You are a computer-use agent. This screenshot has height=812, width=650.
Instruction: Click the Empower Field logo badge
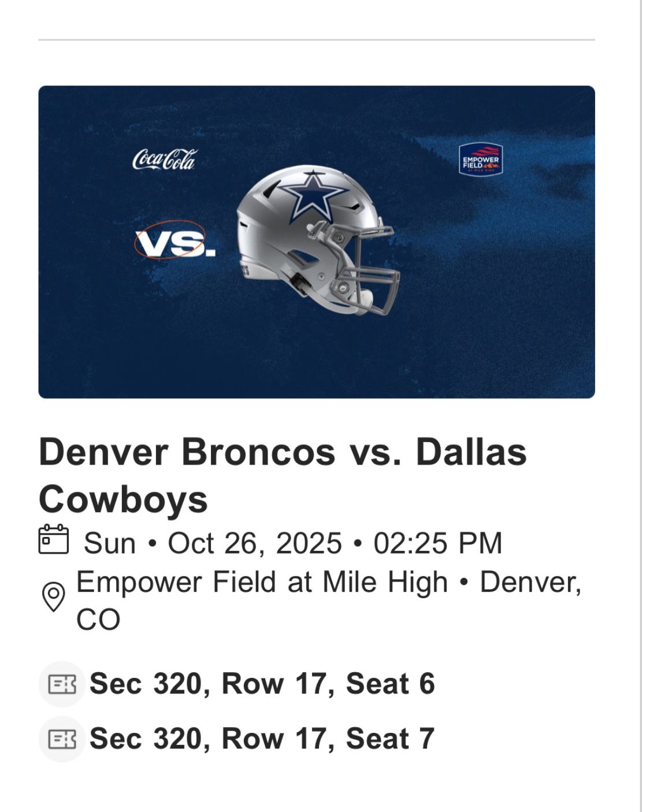tap(480, 159)
